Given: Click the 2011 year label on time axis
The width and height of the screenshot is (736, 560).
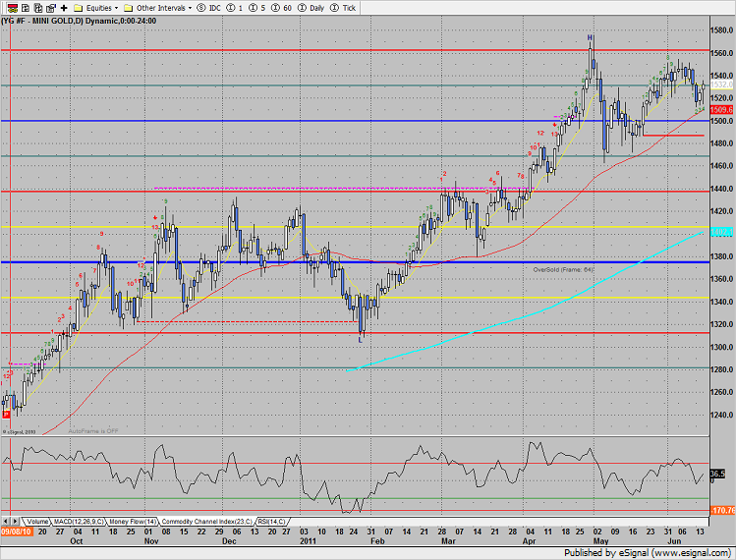Looking at the screenshot, I should click(308, 541).
